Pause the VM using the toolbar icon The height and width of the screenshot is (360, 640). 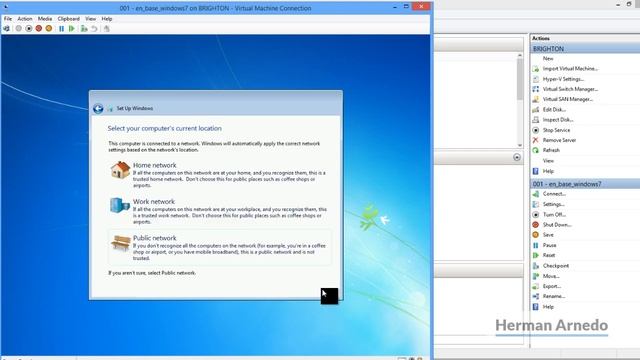pos(61,29)
